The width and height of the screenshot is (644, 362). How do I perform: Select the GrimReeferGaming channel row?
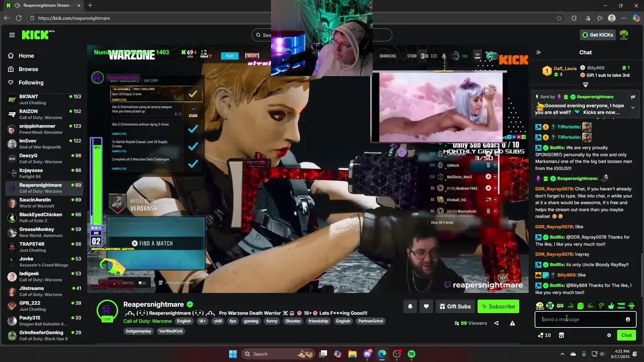[x=44, y=335]
